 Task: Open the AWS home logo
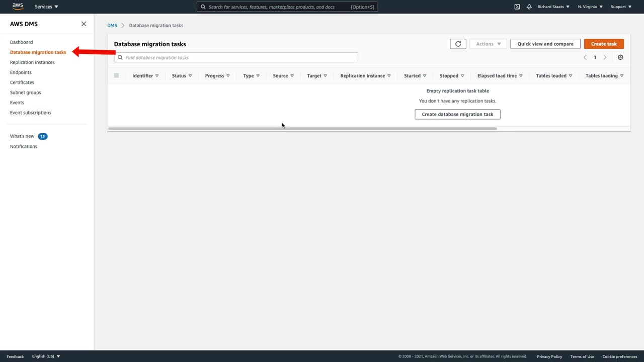pyautogui.click(x=18, y=7)
